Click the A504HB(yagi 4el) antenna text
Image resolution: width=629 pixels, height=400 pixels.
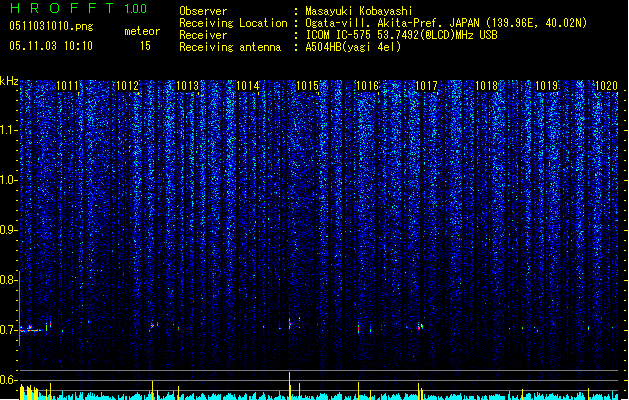(353, 47)
